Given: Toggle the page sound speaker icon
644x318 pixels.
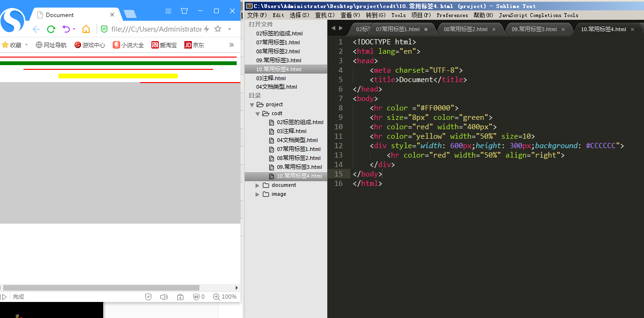Looking at the screenshot, I should 164,297.
